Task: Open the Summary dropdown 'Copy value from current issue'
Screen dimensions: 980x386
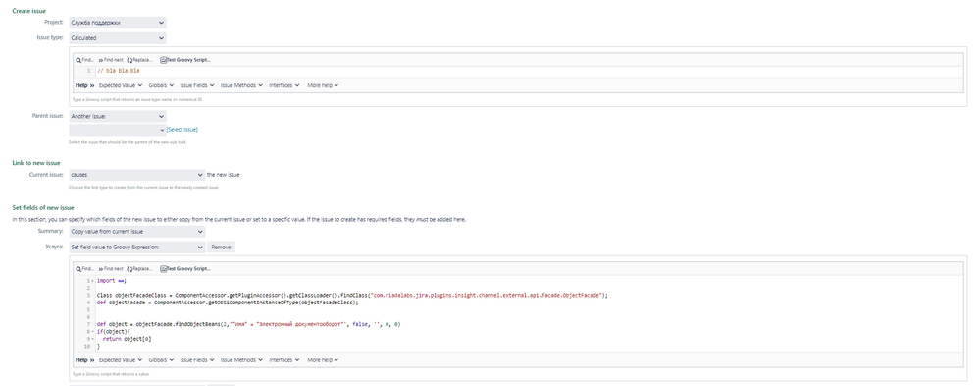Action: coord(137,232)
